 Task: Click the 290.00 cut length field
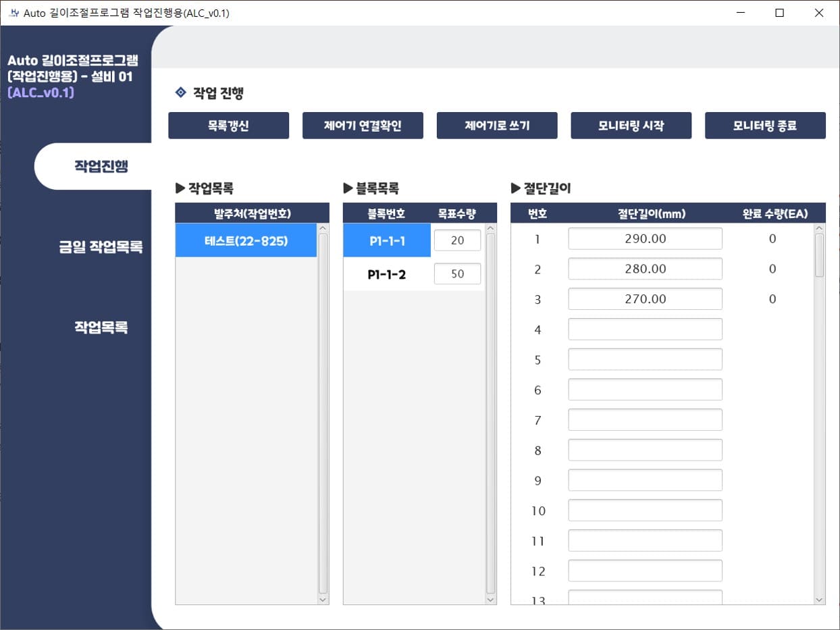(645, 238)
